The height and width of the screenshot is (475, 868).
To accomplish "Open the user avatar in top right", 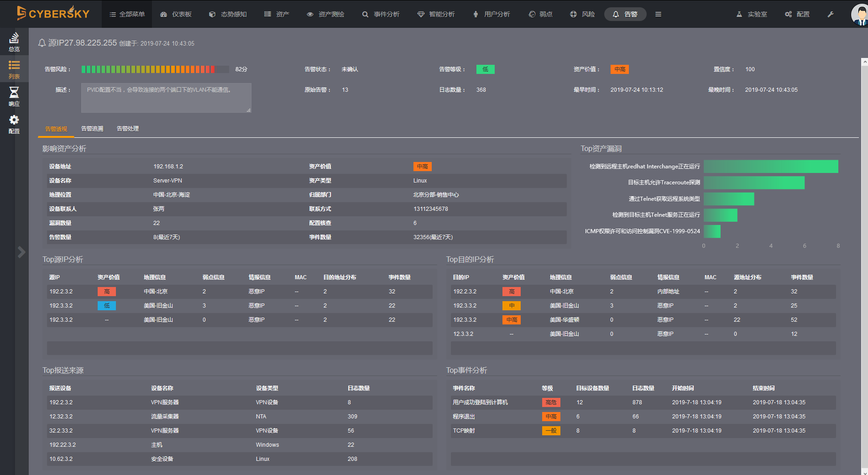I will tap(860, 14).
